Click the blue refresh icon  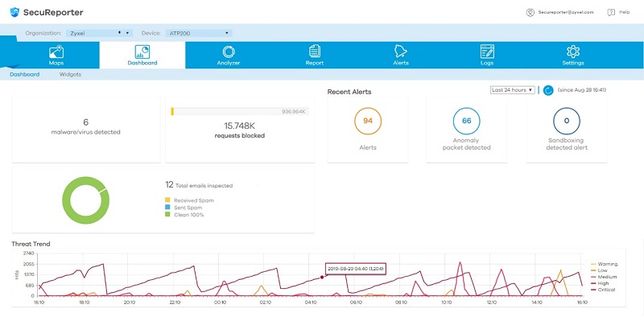coord(548,90)
